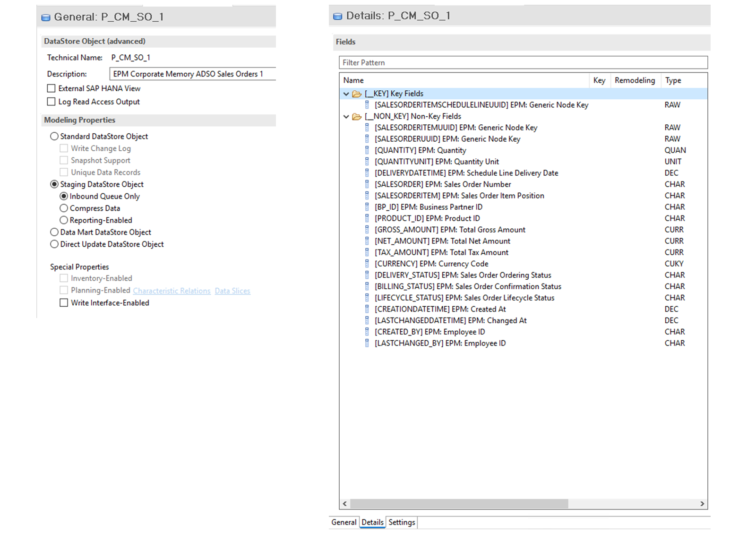Screen dimensions: 756x534
Task: Click the Key Fields folder icon
Action: 357,94
